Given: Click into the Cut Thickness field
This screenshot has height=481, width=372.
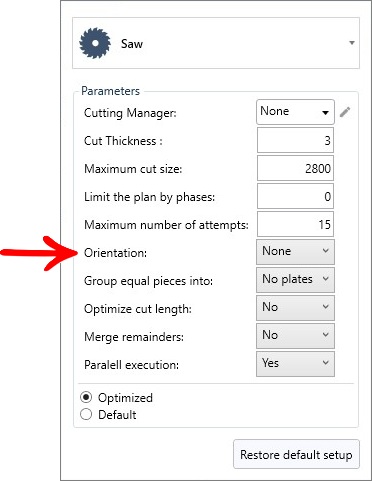Looking at the screenshot, I should [x=295, y=140].
